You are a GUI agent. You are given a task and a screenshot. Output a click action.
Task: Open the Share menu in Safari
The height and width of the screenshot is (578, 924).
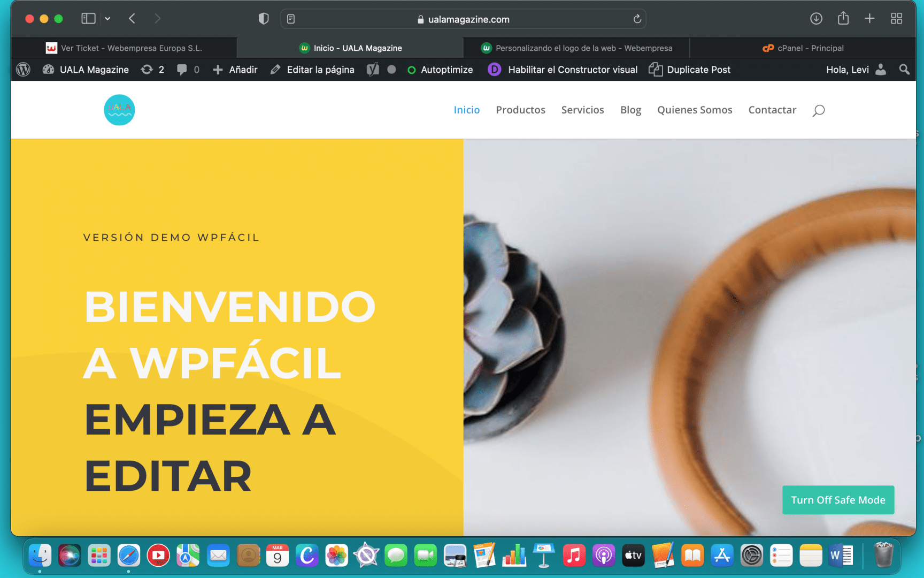pyautogui.click(x=843, y=18)
